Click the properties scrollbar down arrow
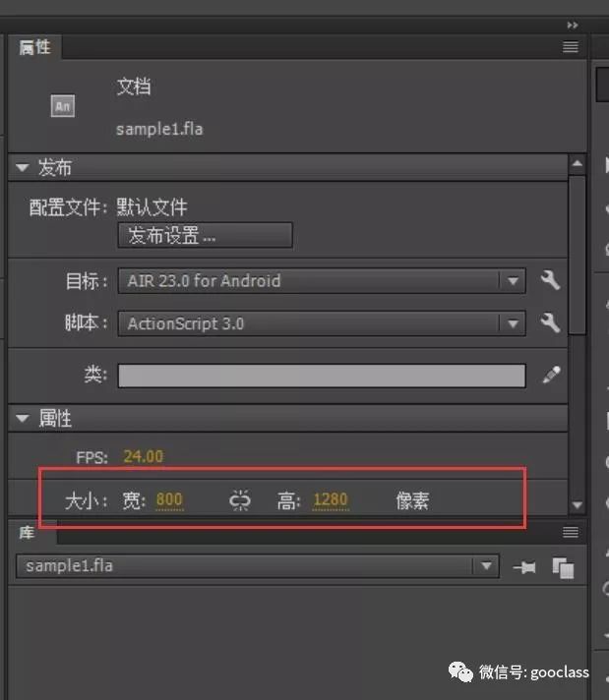Viewport: 609px width, 700px height. [578, 505]
